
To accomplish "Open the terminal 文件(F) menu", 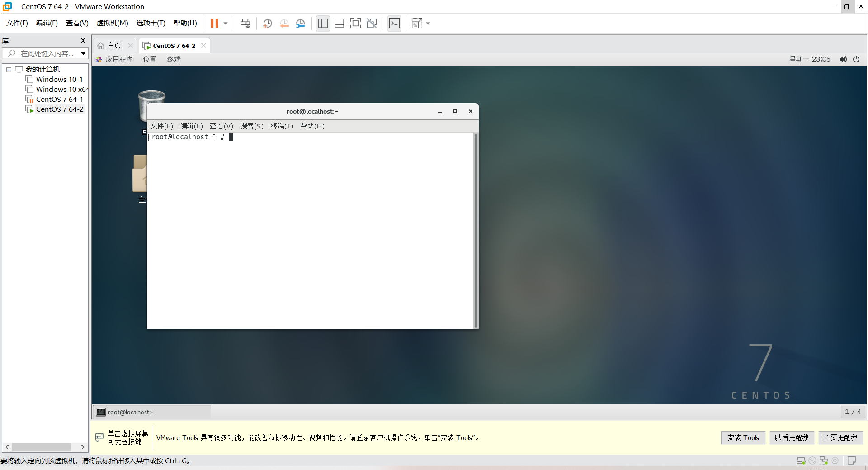I will pos(162,126).
